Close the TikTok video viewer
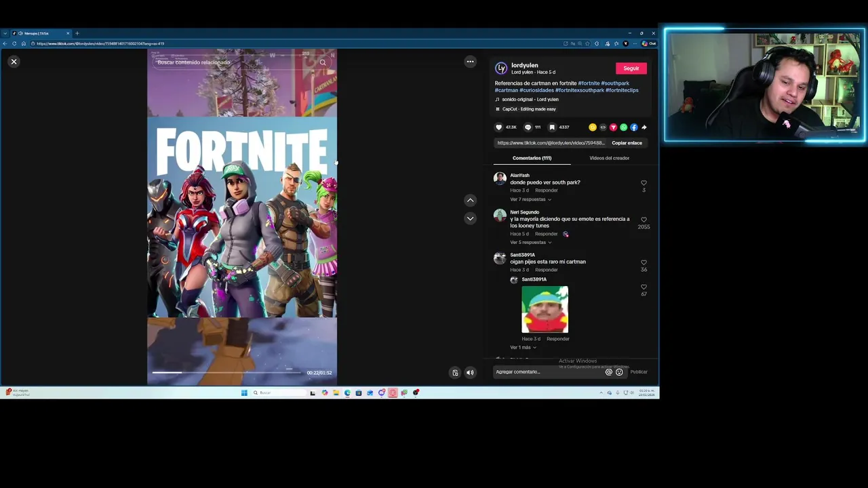 pos(14,62)
